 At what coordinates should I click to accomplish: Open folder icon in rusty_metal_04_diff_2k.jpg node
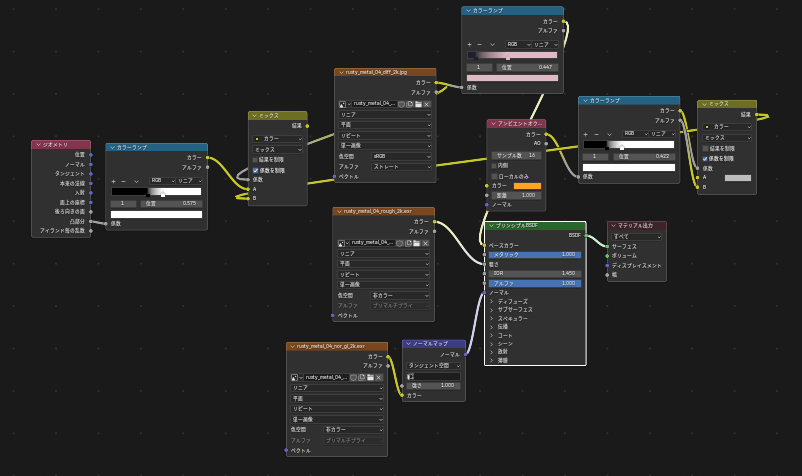click(x=418, y=104)
